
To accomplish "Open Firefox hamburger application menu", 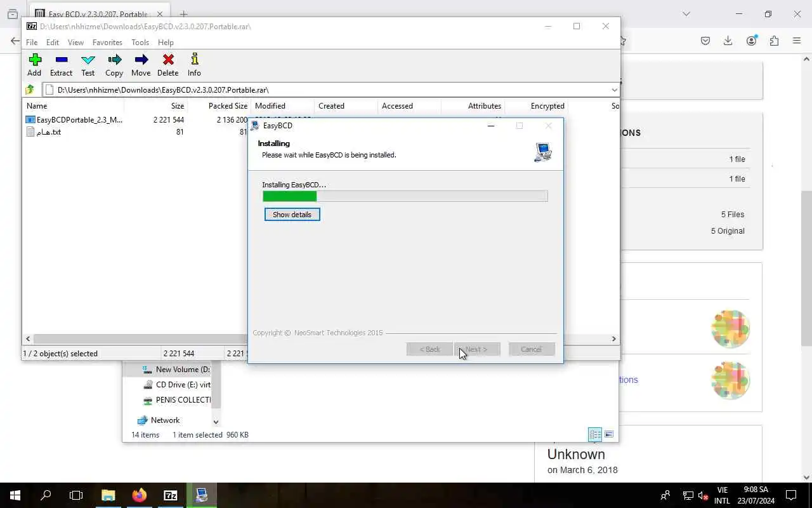I will click(x=797, y=41).
